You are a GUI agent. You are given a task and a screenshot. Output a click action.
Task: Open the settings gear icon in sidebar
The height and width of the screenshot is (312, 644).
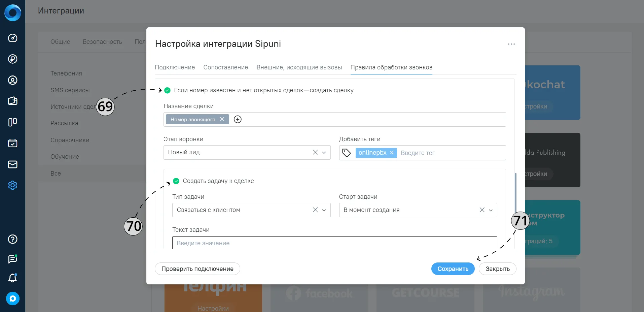tap(12, 185)
